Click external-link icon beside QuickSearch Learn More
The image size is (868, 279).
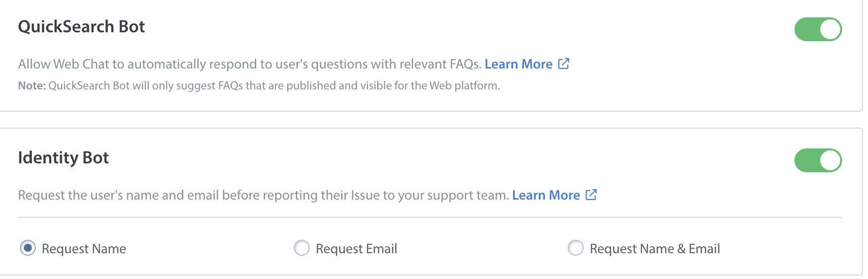pyautogui.click(x=564, y=64)
